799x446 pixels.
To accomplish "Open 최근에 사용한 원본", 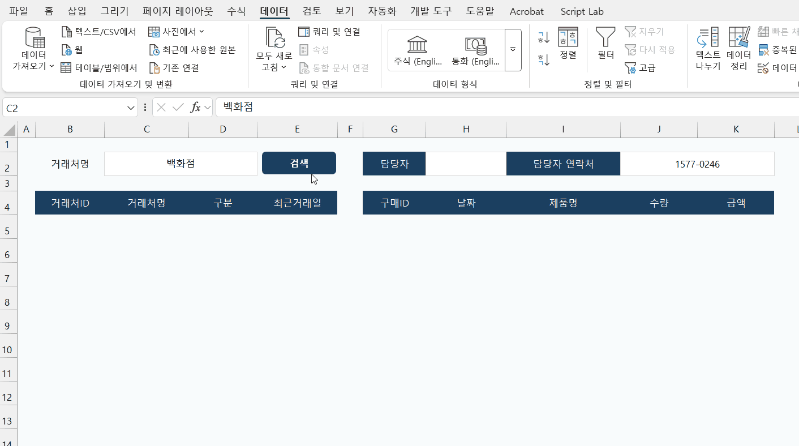I will [x=192, y=50].
